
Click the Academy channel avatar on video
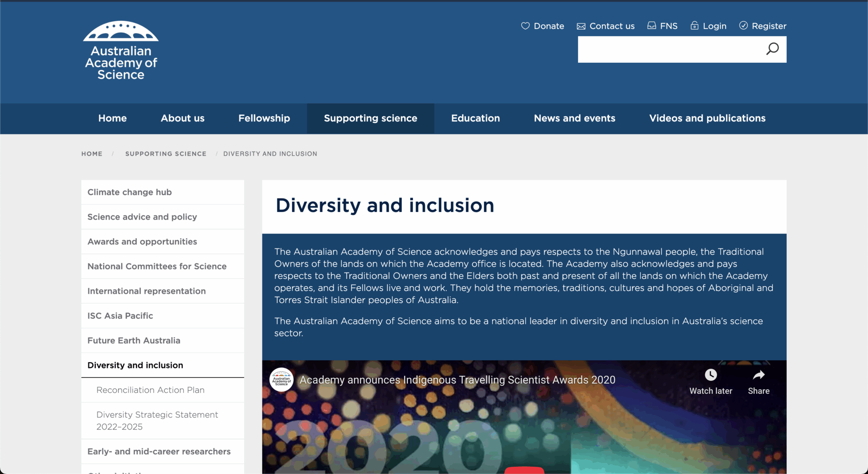click(x=281, y=379)
